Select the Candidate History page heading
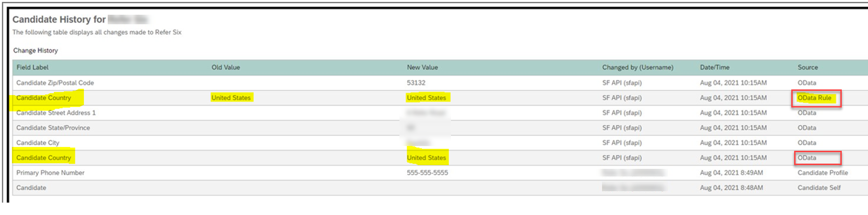This screenshot has width=868, height=215. [x=59, y=20]
